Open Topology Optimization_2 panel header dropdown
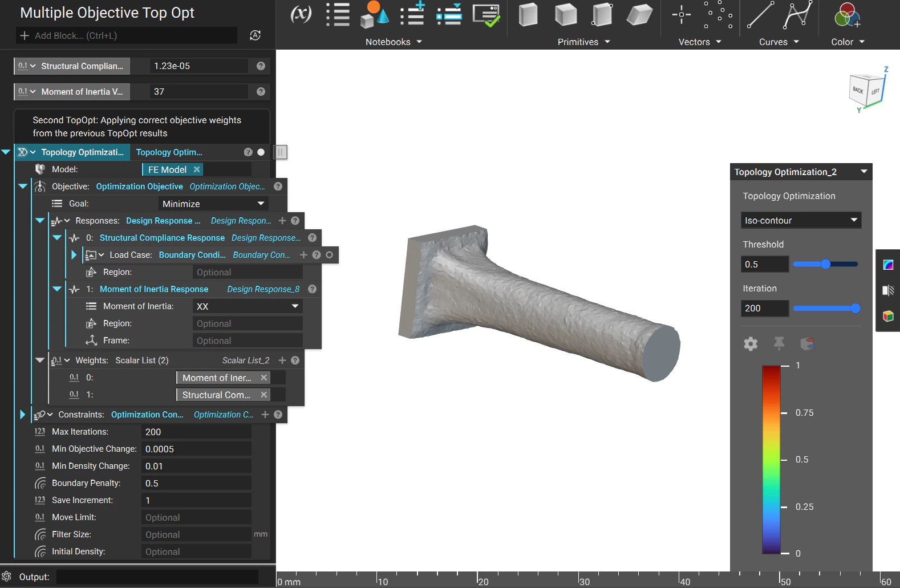This screenshot has width=900, height=588. pyautogui.click(x=864, y=172)
